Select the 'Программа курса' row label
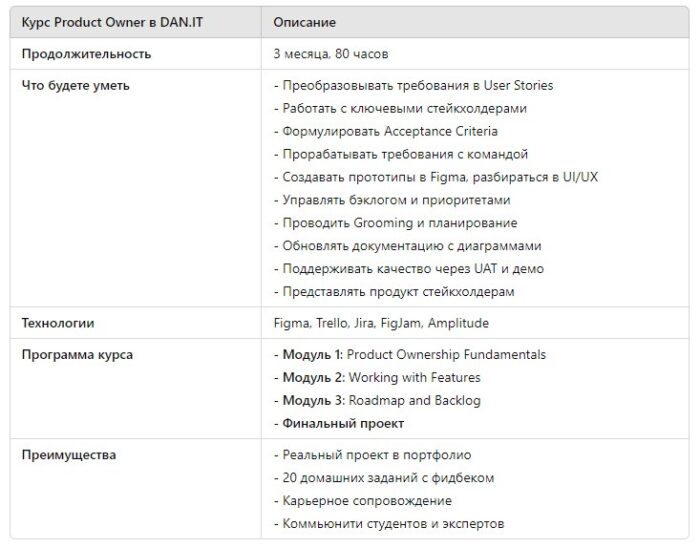 point(77,355)
